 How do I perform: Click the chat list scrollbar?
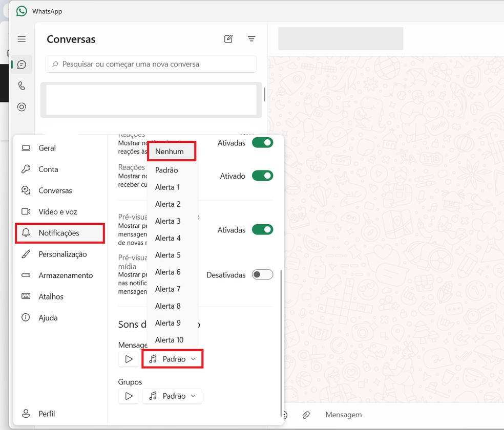264,94
